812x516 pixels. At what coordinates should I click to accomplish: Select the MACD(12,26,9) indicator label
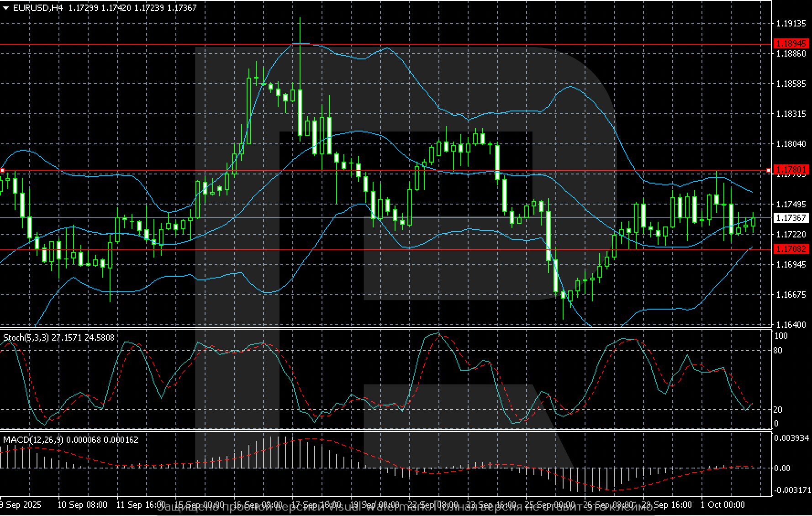(33, 440)
